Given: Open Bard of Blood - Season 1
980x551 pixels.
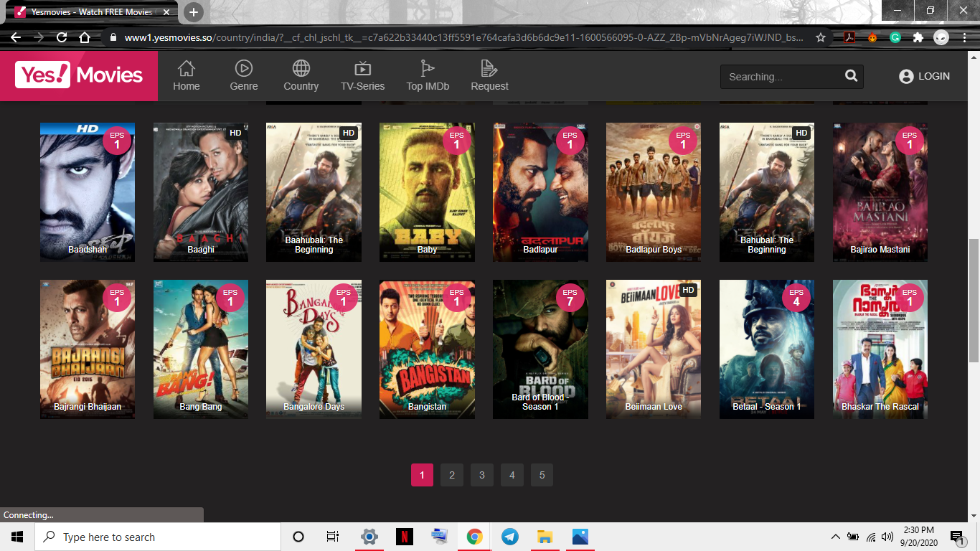Looking at the screenshot, I should click(x=540, y=349).
